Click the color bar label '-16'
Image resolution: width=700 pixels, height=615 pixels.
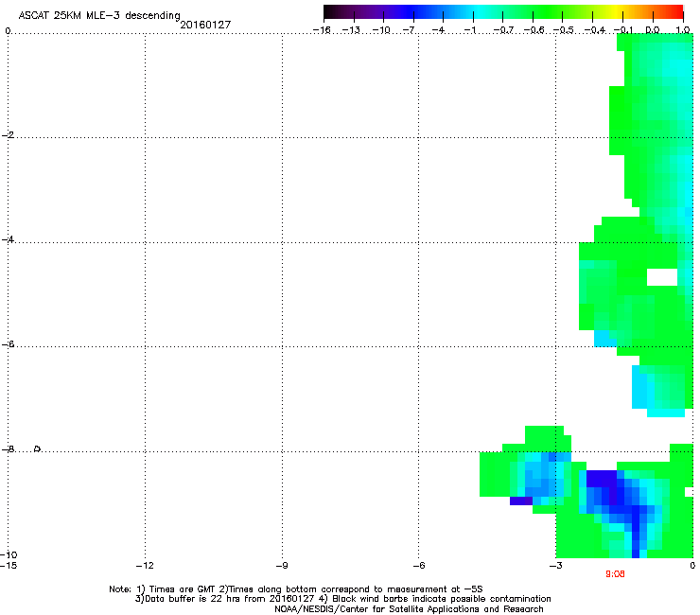tap(322, 30)
